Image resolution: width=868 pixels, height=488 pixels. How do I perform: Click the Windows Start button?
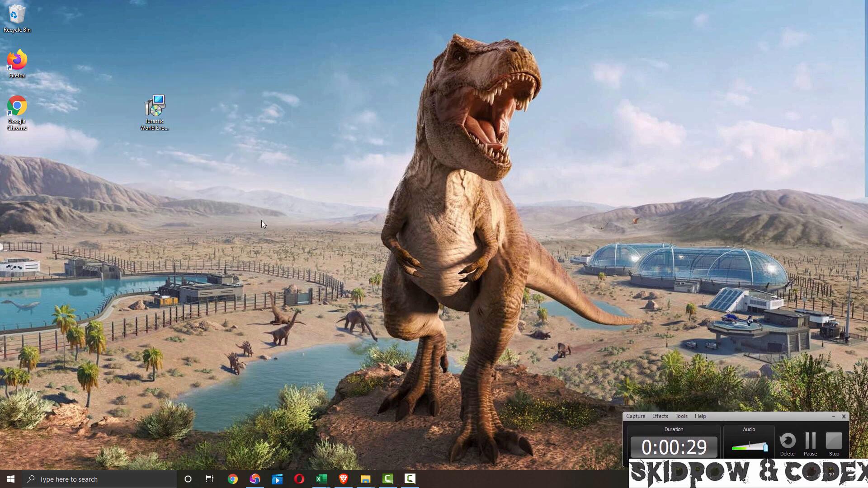click(x=11, y=479)
